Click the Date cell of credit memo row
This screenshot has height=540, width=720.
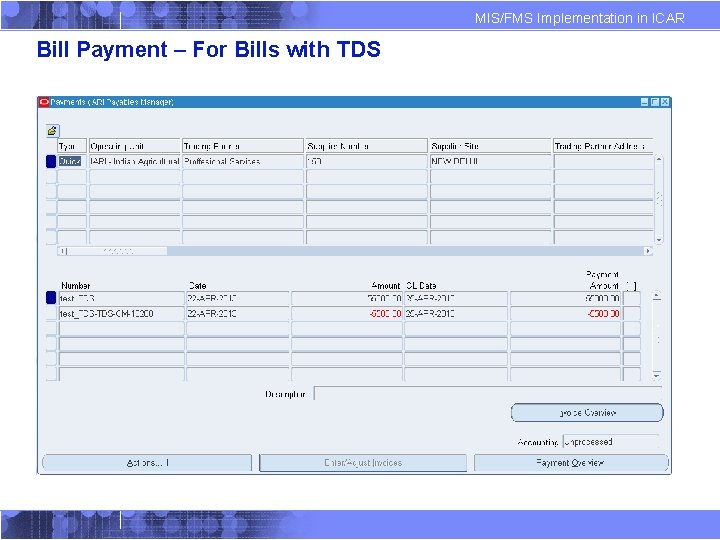[x=237, y=314]
